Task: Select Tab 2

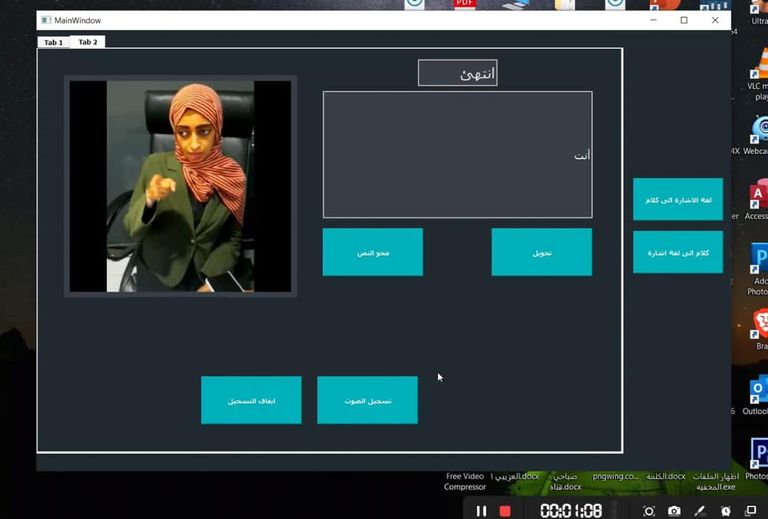Action: [88, 42]
